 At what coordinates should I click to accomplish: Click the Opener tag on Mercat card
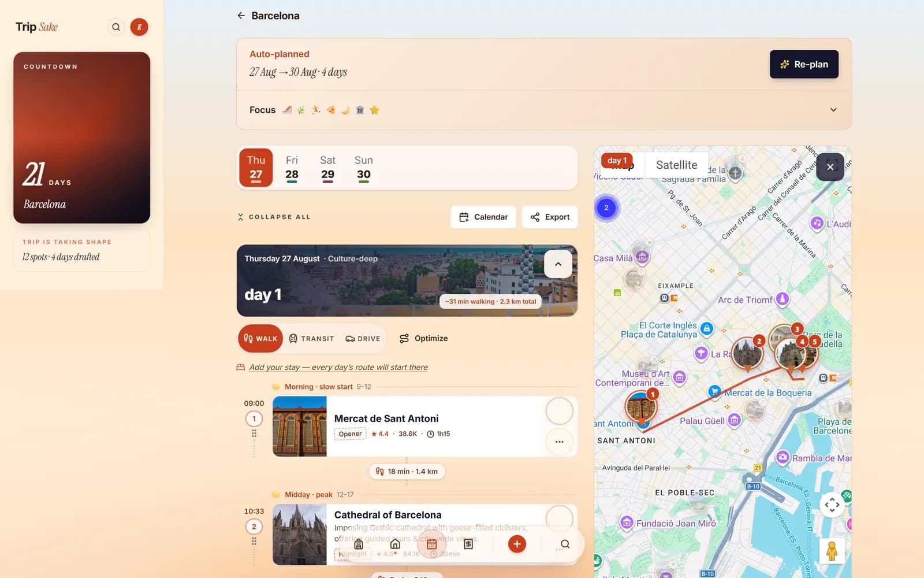(350, 434)
